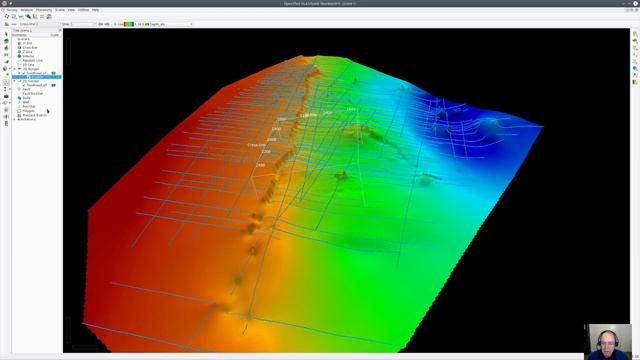Click the highlighted blue row in tree
The width and height of the screenshot is (640, 360).
[x=37, y=77]
